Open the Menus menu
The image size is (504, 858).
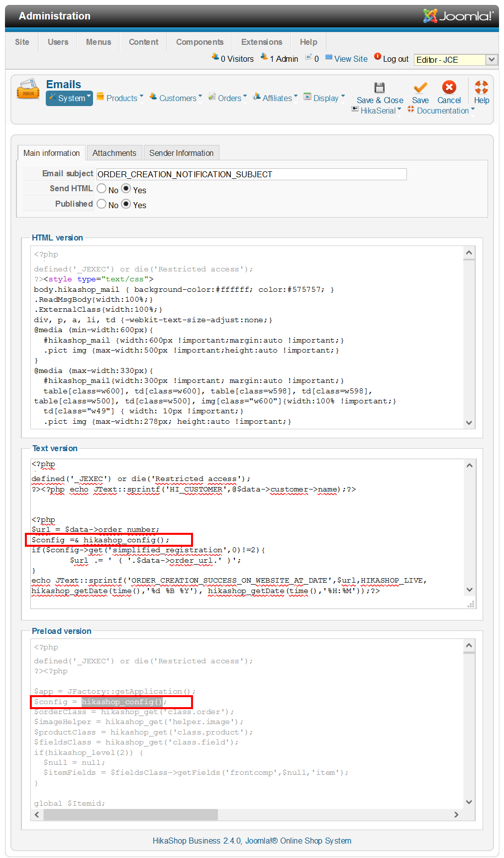(99, 42)
